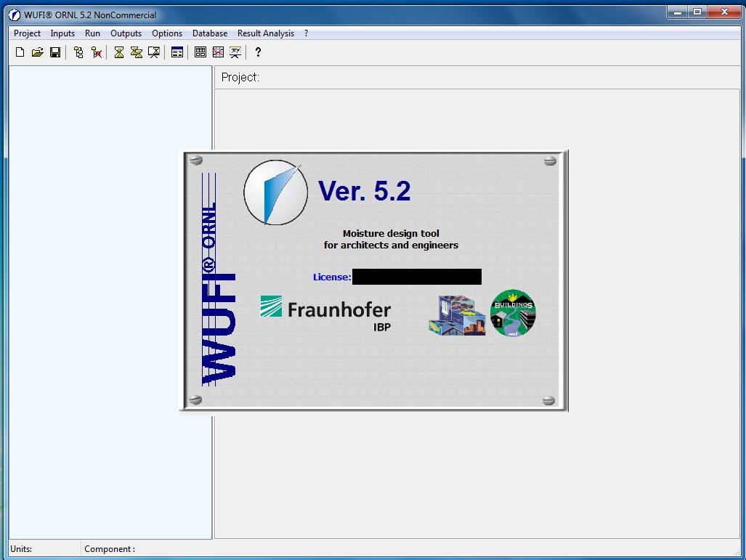This screenshot has height=560, width=746.
Task: Click the tree icon with red cross
Action: pos(96,52)
